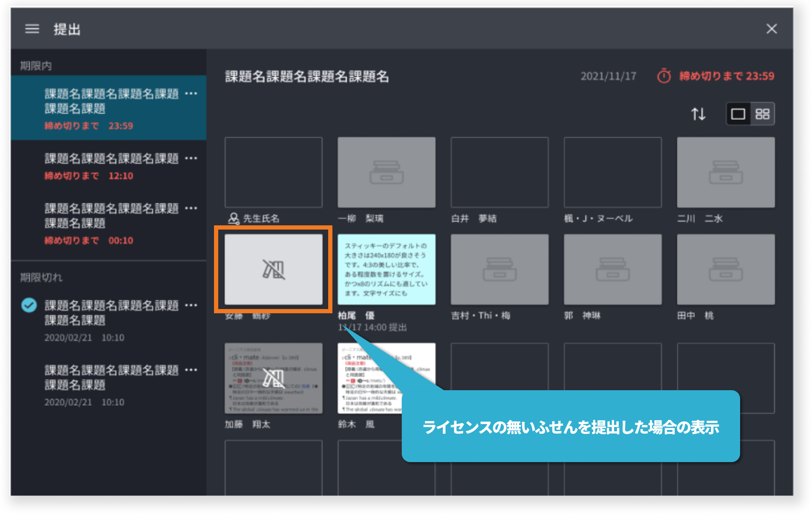Click the date 2021/11/17
This screenshot has width=812, height=520.
[x=608, y=76]
